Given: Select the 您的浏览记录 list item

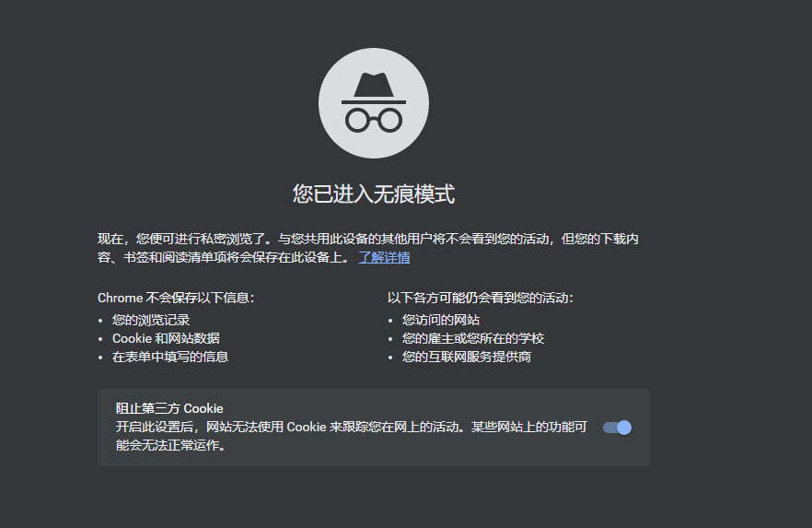Looking at the screenshot, I should [151, 320].
